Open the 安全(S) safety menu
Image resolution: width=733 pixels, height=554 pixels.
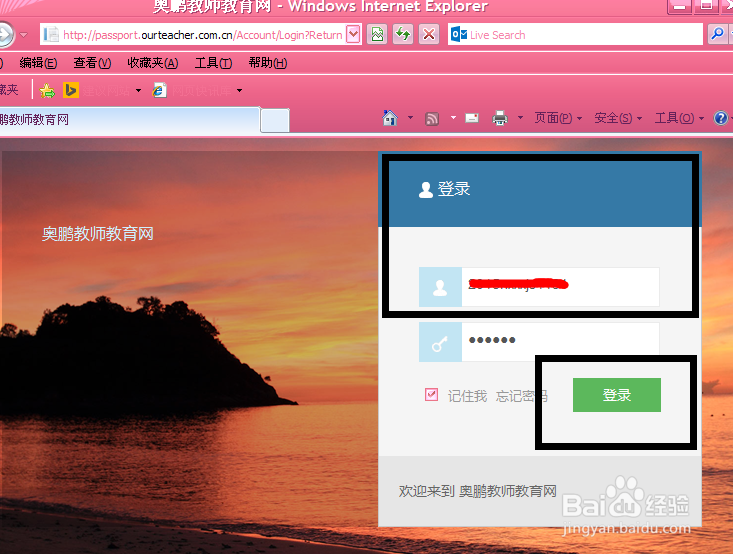click(618, 118)
